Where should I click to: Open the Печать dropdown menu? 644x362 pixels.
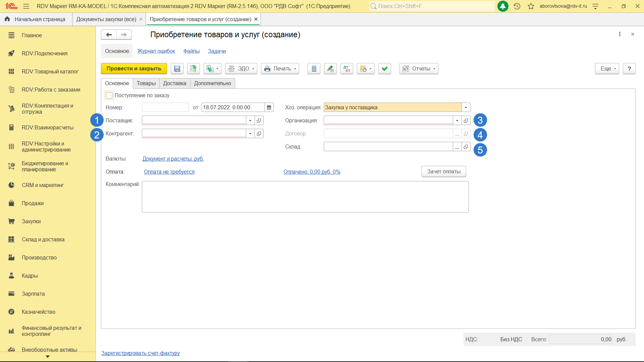[x=280, y=69]
